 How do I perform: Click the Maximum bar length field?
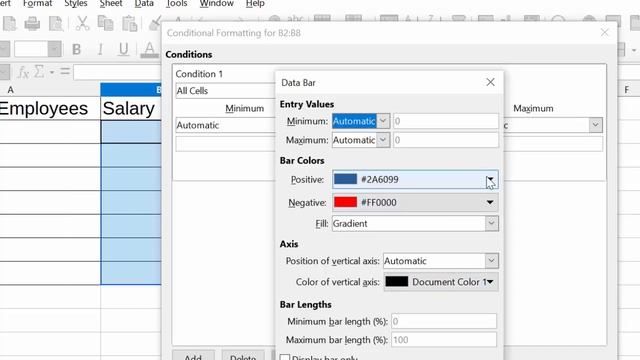[x=444, y=340]
